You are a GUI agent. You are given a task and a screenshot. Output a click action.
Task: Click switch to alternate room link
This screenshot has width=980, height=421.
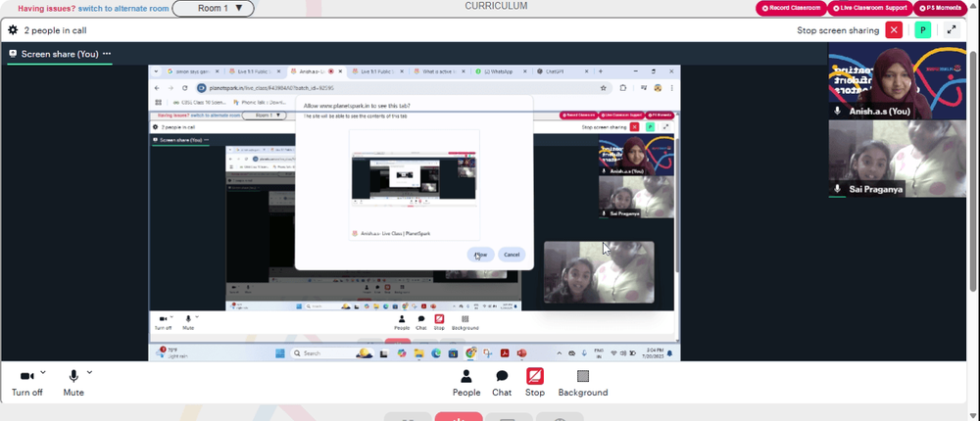(x=123, y=9)
